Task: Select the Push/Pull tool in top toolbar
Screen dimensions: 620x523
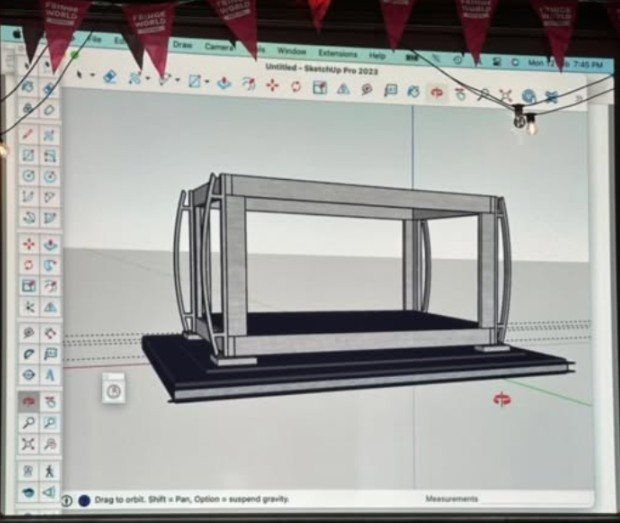Action: pos(225,83)
